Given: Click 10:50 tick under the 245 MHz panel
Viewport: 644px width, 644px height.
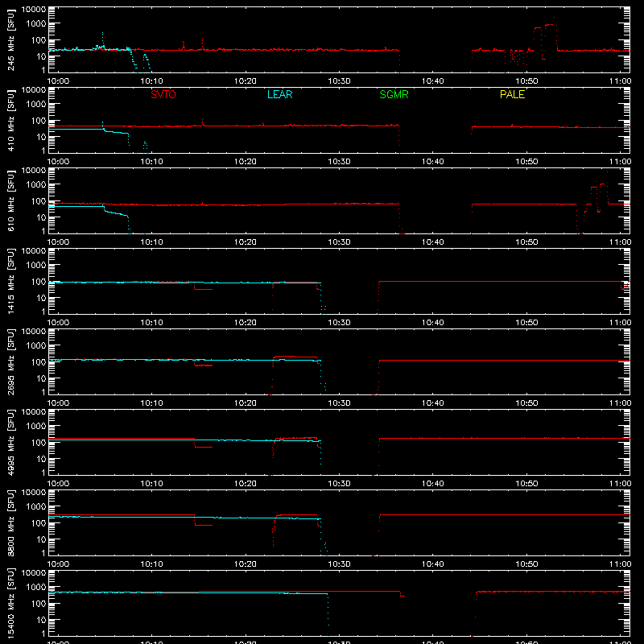Looking at the screenshot, I should coord(526,81).
